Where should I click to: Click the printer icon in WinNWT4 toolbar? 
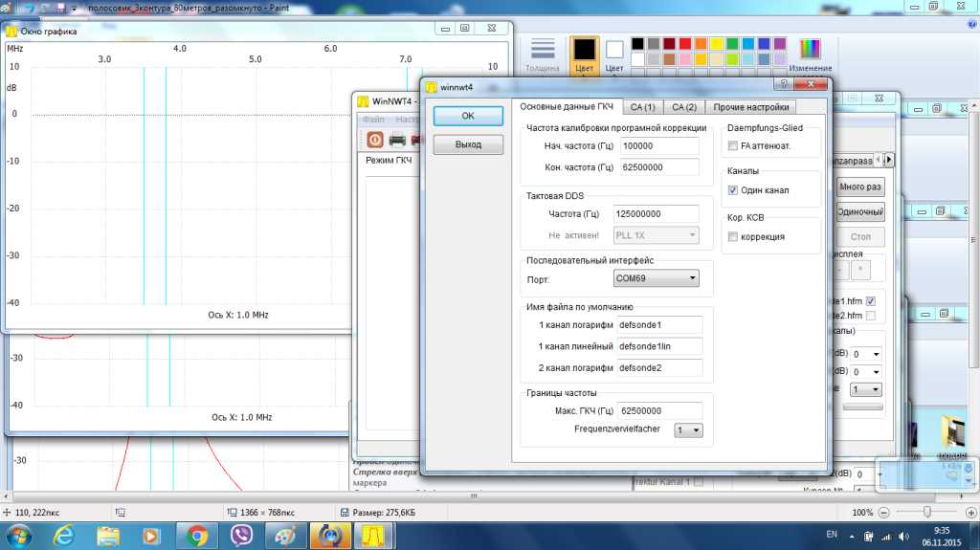point(396,139)
